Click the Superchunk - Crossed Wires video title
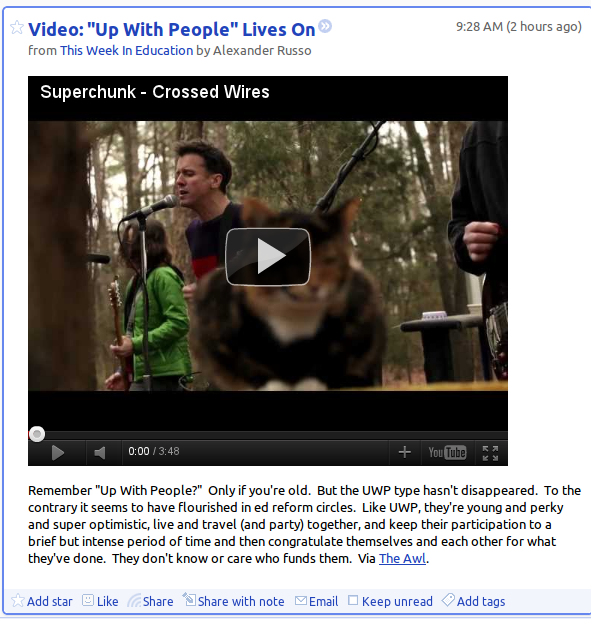This screenshot has height=619, width=591. [x=155, y=92]
